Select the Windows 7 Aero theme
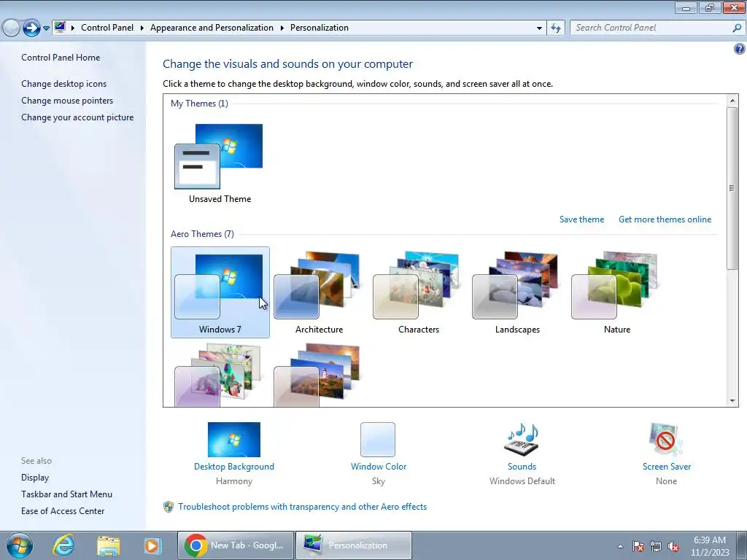Viewport: 747px width, 560px height. (220, 292)
